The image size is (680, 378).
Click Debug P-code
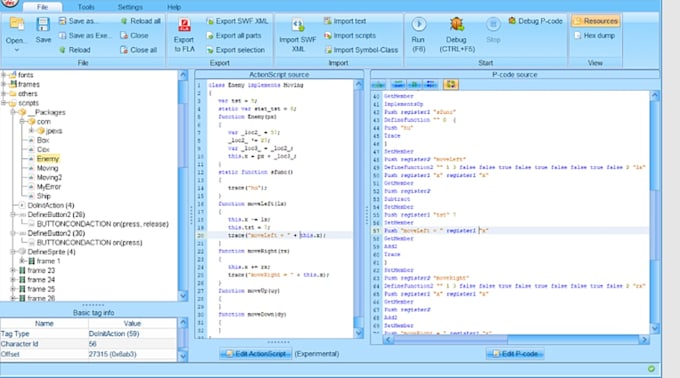536,21
